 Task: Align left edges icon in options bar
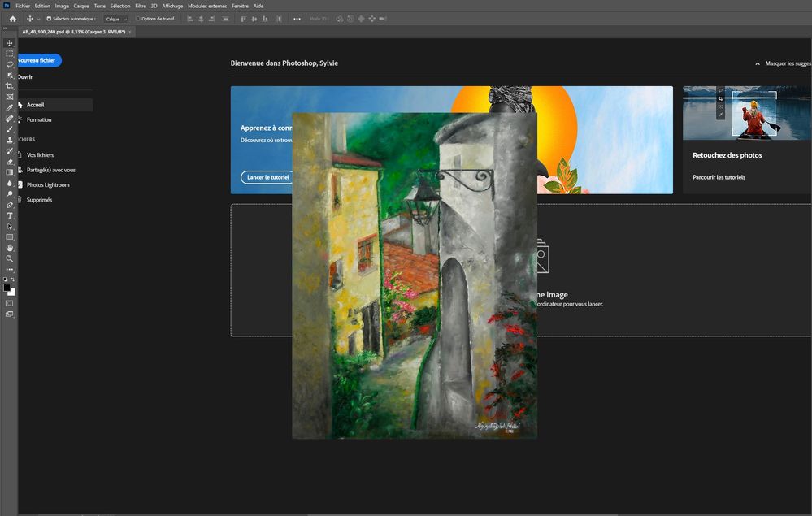(x=190, y=19)
